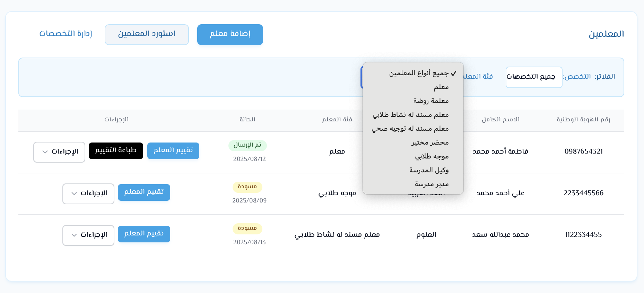This screenshot has width=644, height=293.
Task: Expand الإجراءات dropdown for فاطمة أحمد محمد
Action: coord(59,152)
